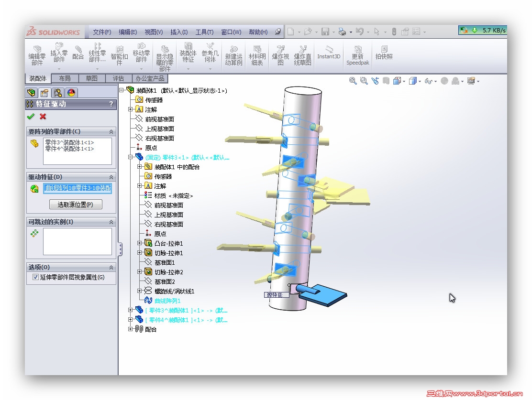Switch to the 评估 tab
532x400 pixels.
pos(119,79)
